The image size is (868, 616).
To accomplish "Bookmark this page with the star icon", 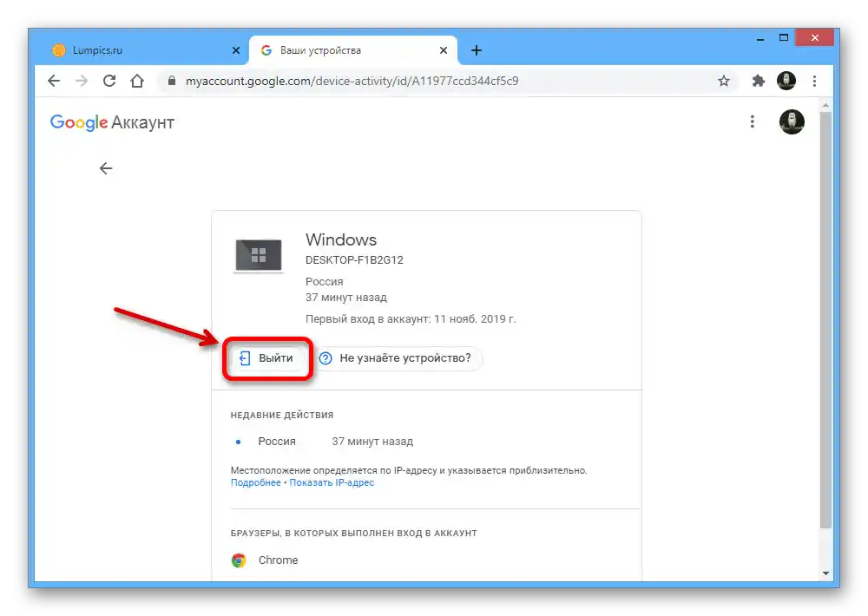I will tap(724, 82).
